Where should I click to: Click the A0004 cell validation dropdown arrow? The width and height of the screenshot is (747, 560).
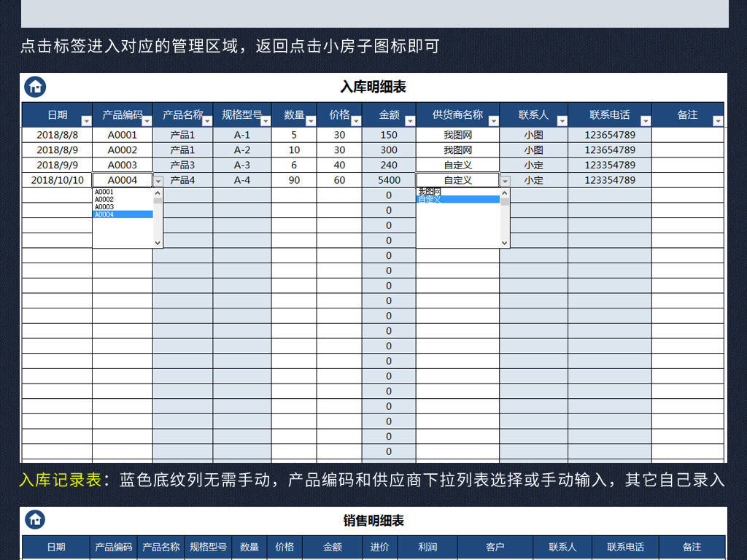pyautogui.click(x=158, y=181)
